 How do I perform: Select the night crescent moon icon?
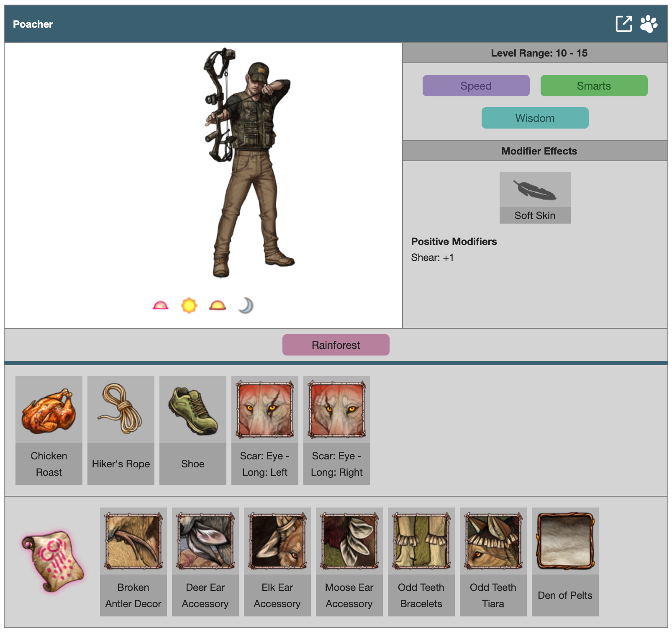[x=246, y=306]
